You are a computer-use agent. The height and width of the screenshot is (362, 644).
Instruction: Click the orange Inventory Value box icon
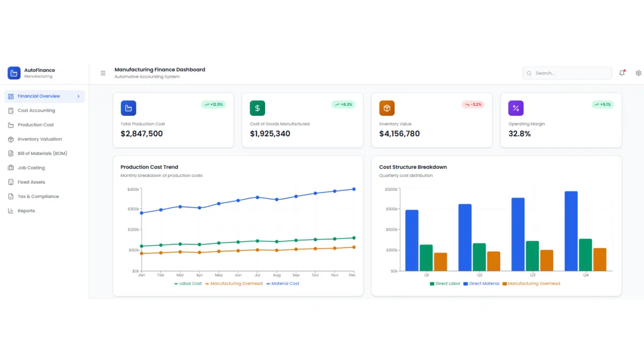387,108
